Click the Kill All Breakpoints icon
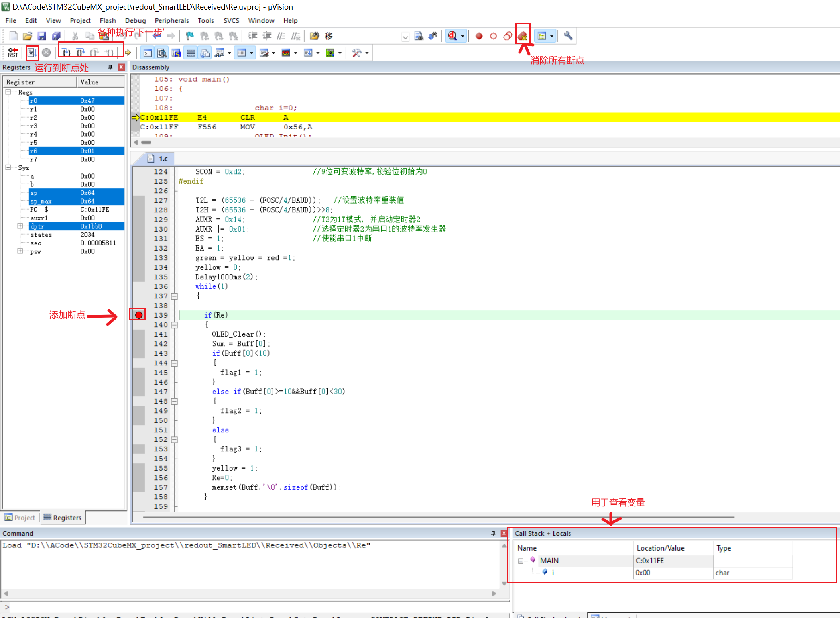The height and width of the screenshot is (618, 840). (x=522, y=36)
